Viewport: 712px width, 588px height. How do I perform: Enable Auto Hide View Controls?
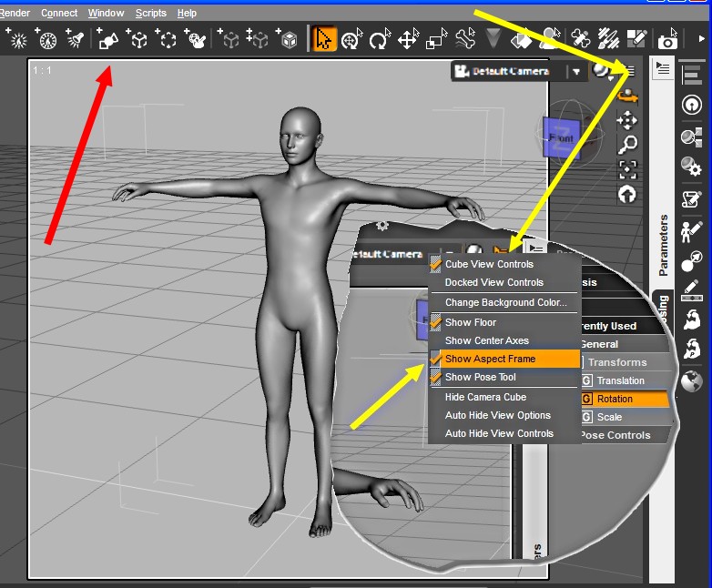[x=504, y=433]
